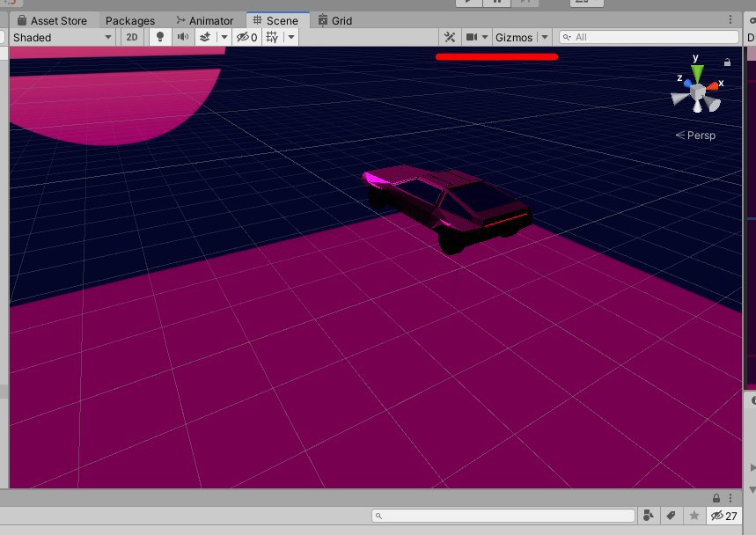Toggle scene audio speaker icon
The height and width of the screenshot is (535, 756).
tap(183, 37)
